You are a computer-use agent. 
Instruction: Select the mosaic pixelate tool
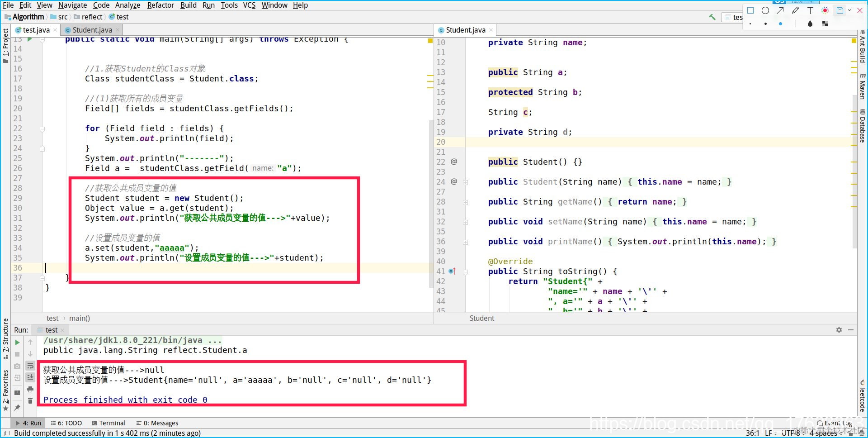click(x=825, y=24)
